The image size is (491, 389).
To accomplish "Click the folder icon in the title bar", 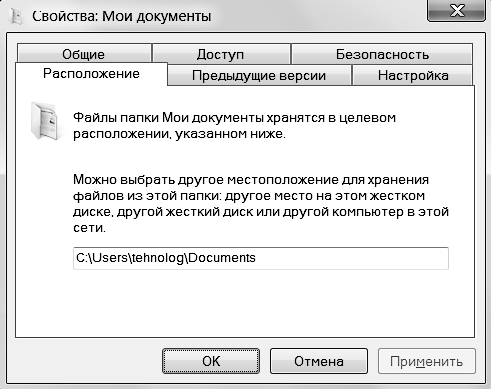I will click(16, 16).
